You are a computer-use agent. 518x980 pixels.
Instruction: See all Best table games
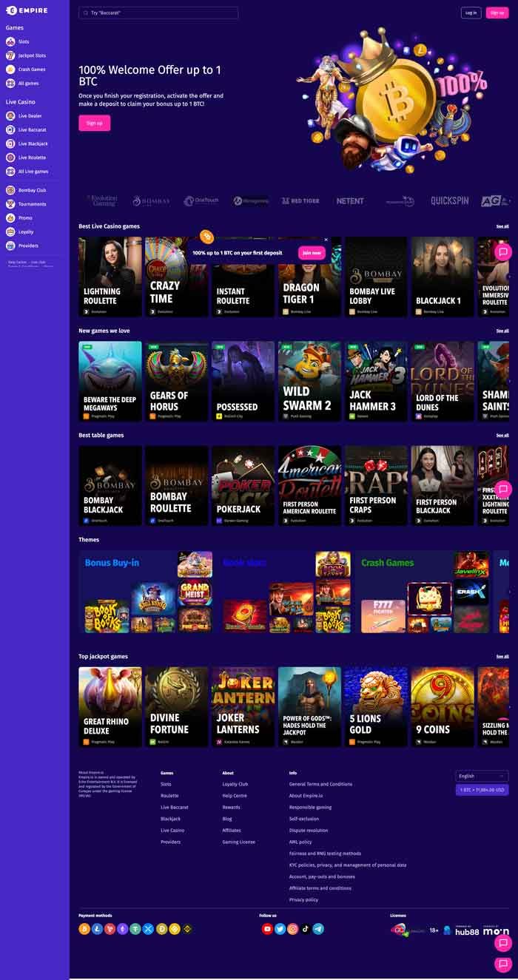[x=502, y=436]
